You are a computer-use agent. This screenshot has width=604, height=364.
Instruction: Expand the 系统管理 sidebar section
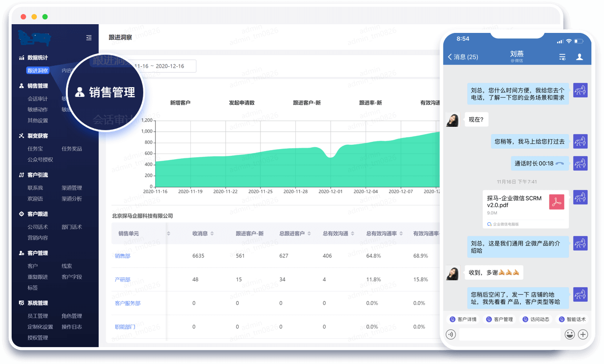(37, 303)
